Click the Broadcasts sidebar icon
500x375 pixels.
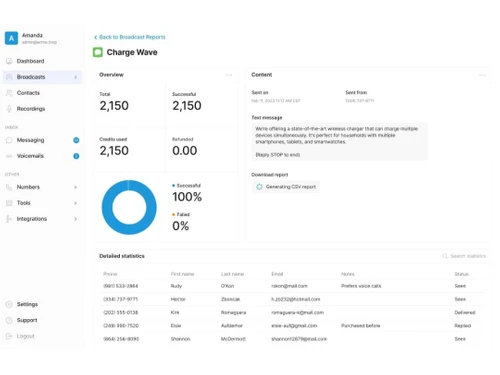9,77
